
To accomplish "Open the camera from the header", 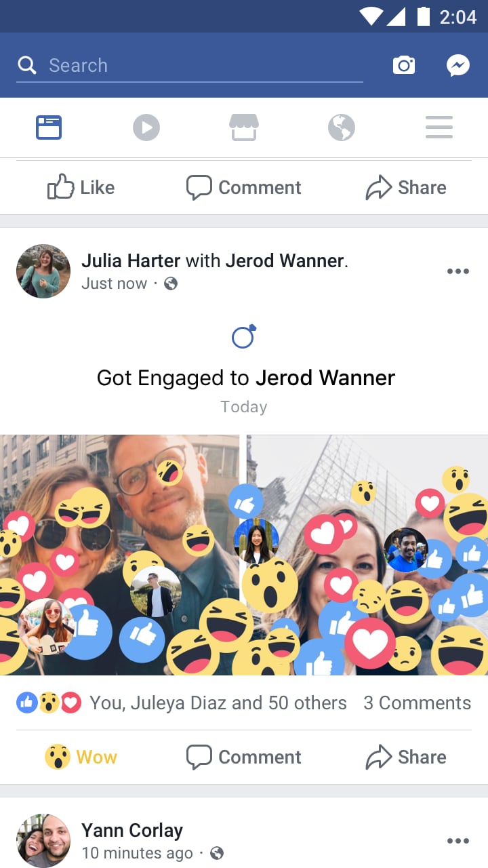I will 404,66.
